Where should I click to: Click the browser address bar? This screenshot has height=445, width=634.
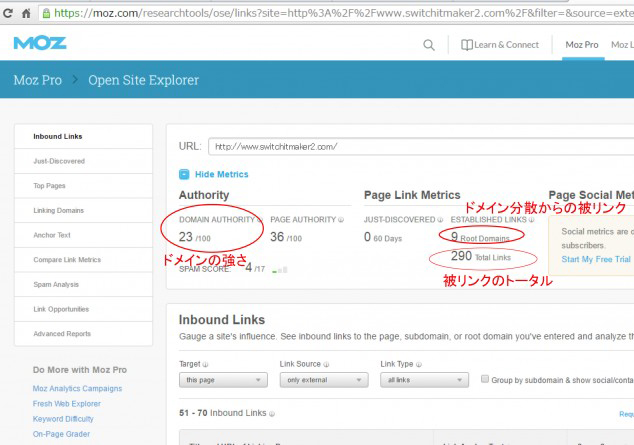tap(338, 13)
